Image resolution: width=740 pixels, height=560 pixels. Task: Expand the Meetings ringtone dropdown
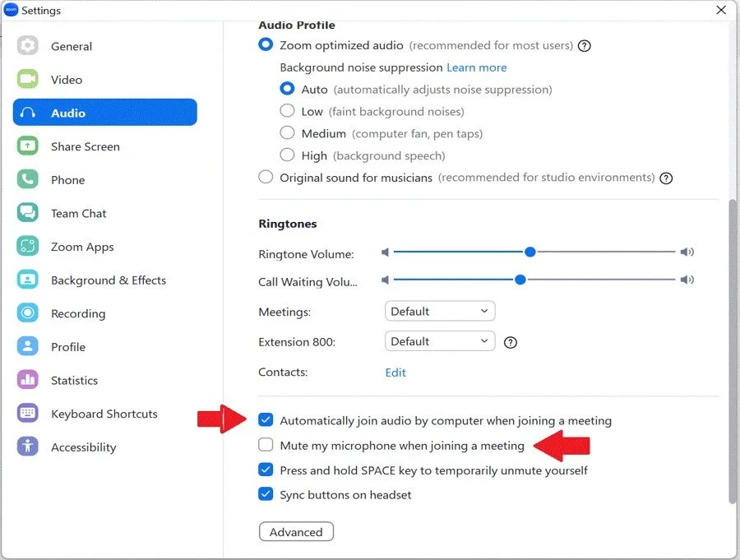pos(440,311)
